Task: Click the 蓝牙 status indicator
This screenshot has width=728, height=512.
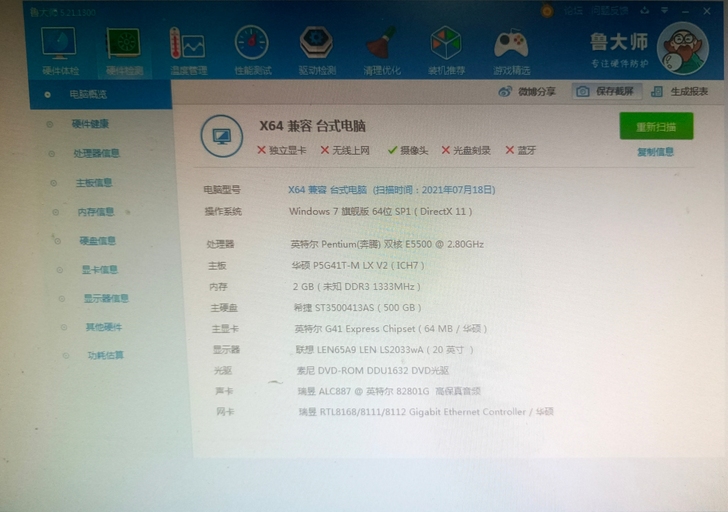Action: tap(520, 150)
